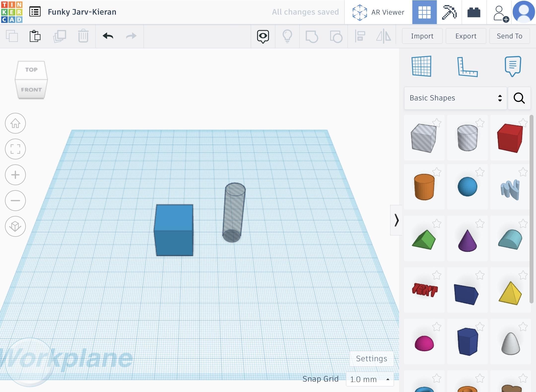Select the Align tool icon

[360, 36]
